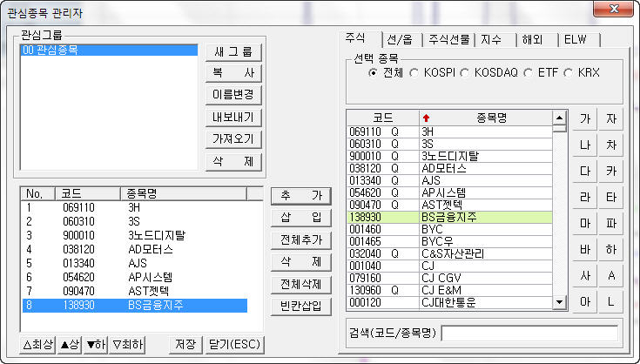
Task: Click the 새 그룹 button
Action: coord(233,51)
